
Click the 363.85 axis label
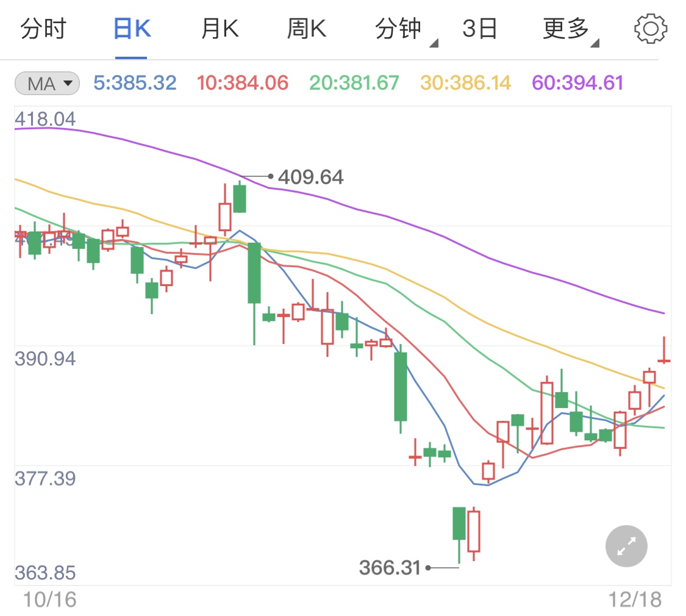(x=45, y=573)
